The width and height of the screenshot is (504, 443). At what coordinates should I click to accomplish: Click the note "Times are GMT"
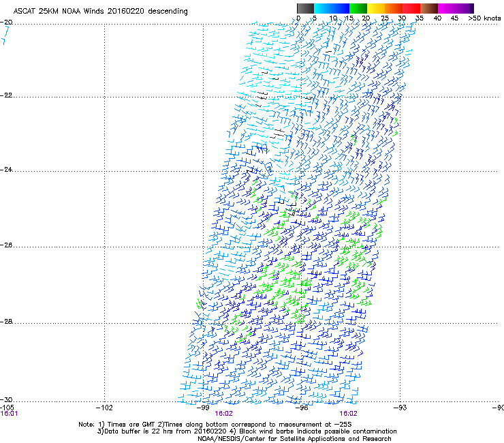pyautogui.click(x=130, y=425)
